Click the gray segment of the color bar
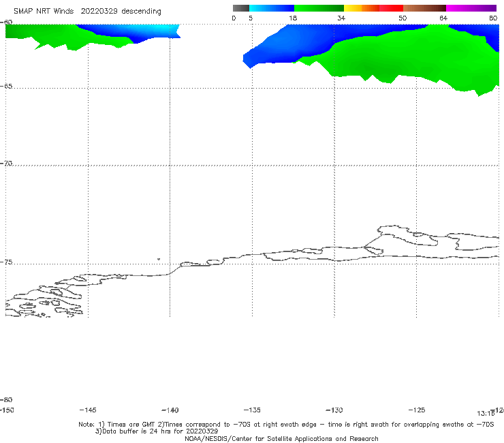 [241, 8]
